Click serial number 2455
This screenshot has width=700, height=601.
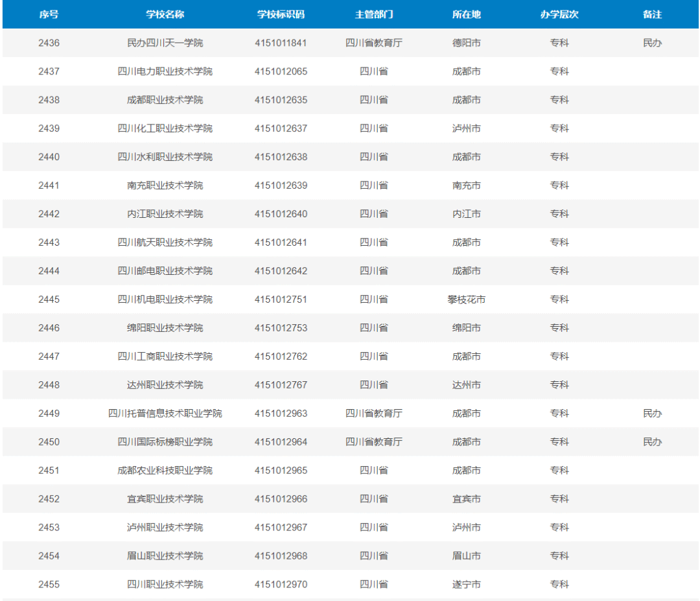click(49, 585)
